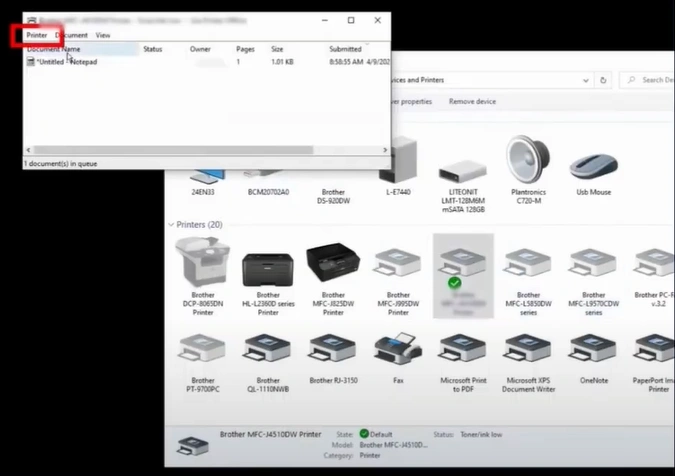Select Brother HL-L2360D series printer

click(268, 265)
